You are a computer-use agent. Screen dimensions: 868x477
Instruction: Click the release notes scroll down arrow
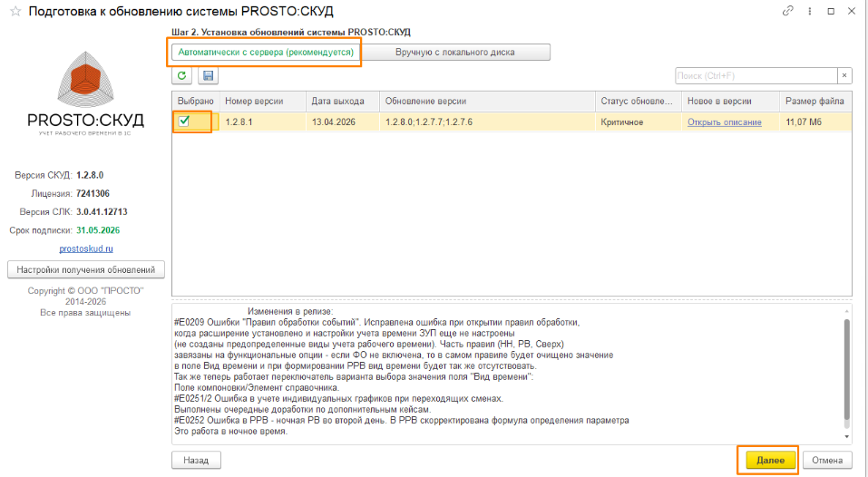pos(846,436)
